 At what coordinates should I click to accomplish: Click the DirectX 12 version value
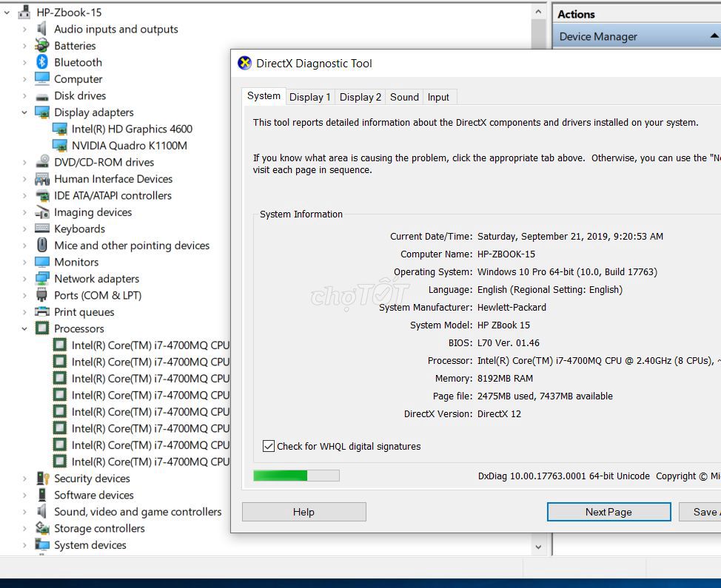[x=499, y=413]
